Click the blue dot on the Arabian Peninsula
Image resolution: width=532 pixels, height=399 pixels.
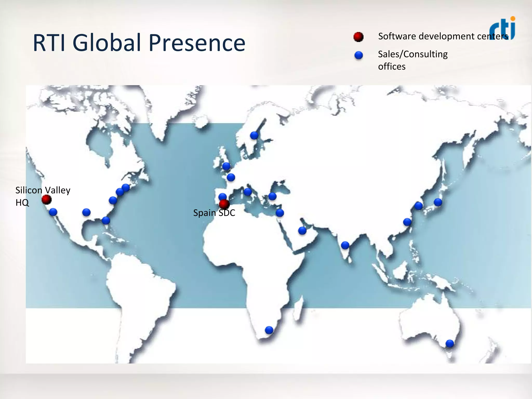click(302, 230)
